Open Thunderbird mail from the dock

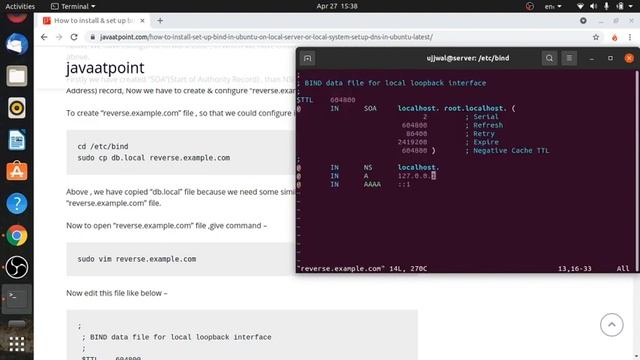pos(17,44)
